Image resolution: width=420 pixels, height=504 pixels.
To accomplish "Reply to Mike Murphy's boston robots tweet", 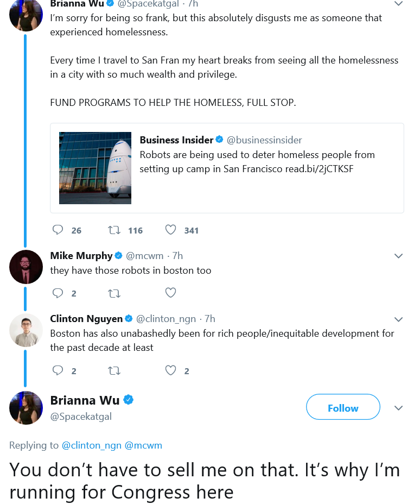I will [58, 293].
